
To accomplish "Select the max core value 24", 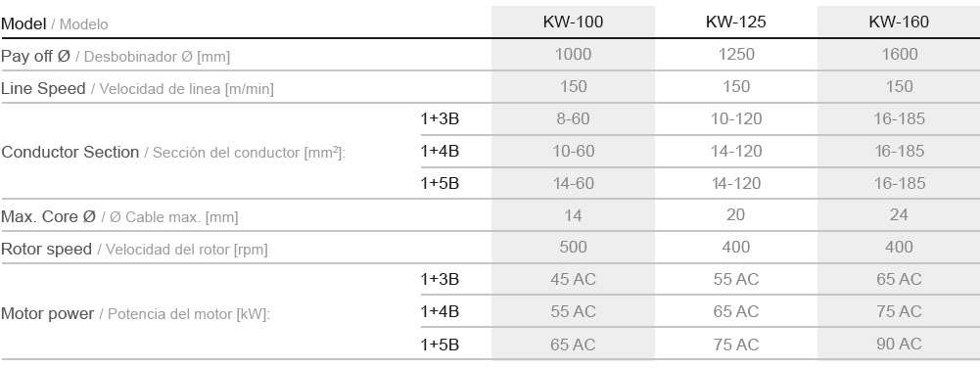I will 899,214.
